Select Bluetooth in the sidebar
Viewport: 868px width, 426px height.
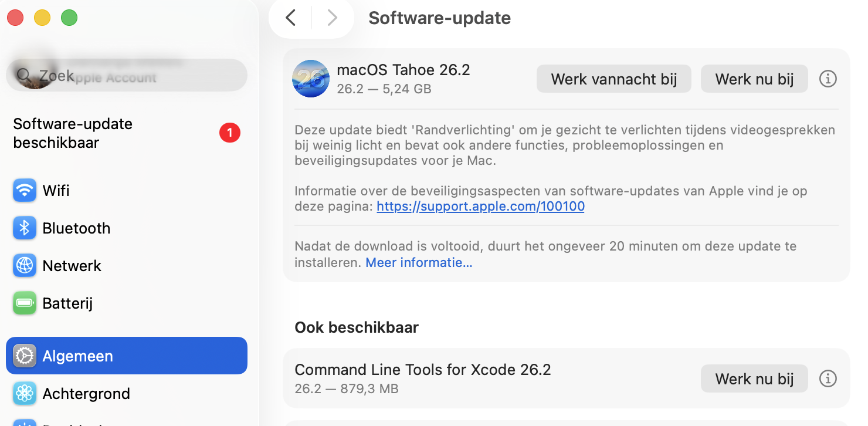[x=76, y=228]
